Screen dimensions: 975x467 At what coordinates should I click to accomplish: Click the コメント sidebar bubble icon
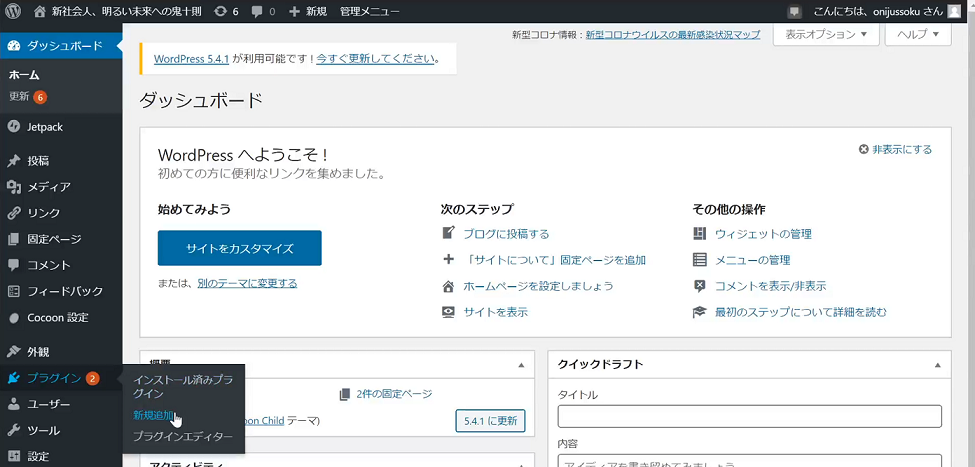tap(14, 265)
